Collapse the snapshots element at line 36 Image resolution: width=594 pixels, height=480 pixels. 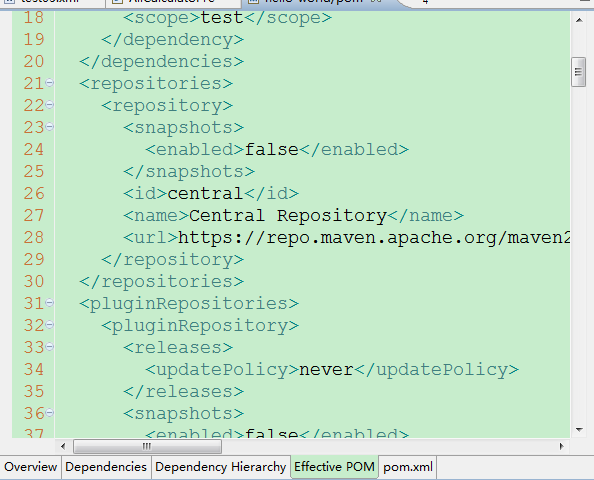[50, 412]
